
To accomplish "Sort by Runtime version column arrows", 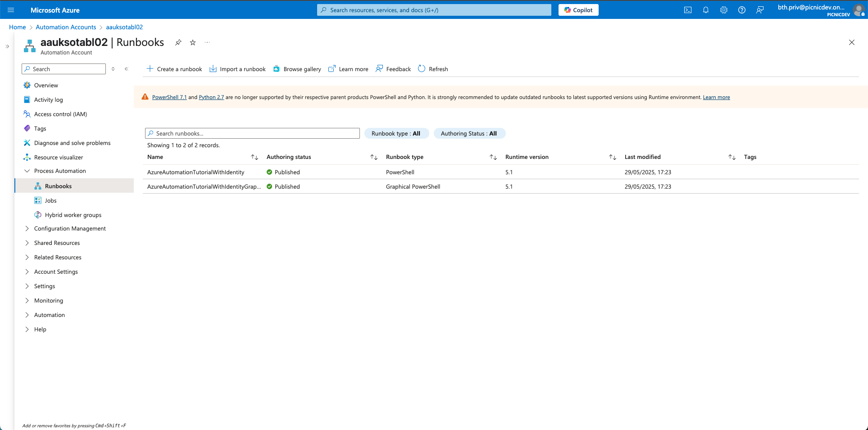I will pyautogui.click(x=613, y=157).
